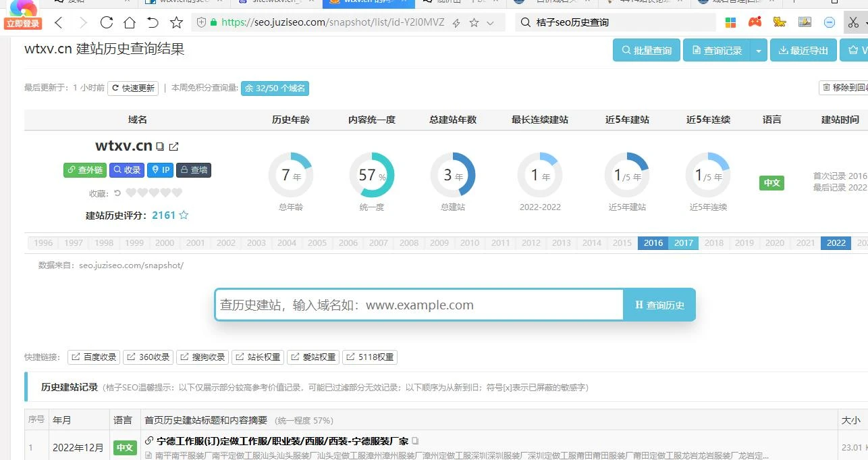Set favorite rating to fifth heart
Viewport: 868px width, 460px height.
pos(177,193)
